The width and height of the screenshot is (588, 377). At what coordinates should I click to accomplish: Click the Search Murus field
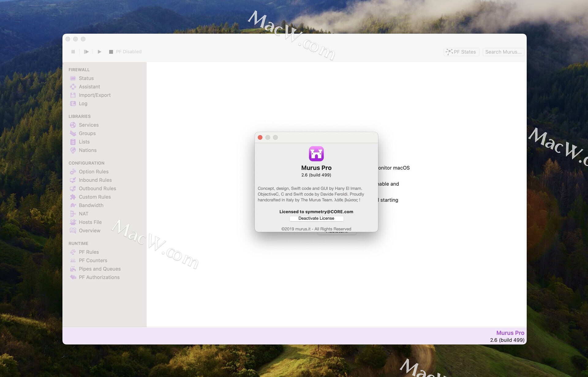(503, 52)
